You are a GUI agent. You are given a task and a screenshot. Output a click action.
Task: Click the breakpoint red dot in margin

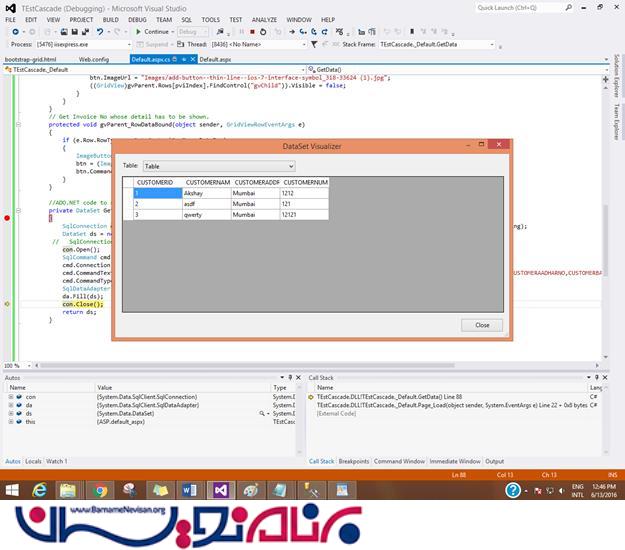(x=7, y=217)
